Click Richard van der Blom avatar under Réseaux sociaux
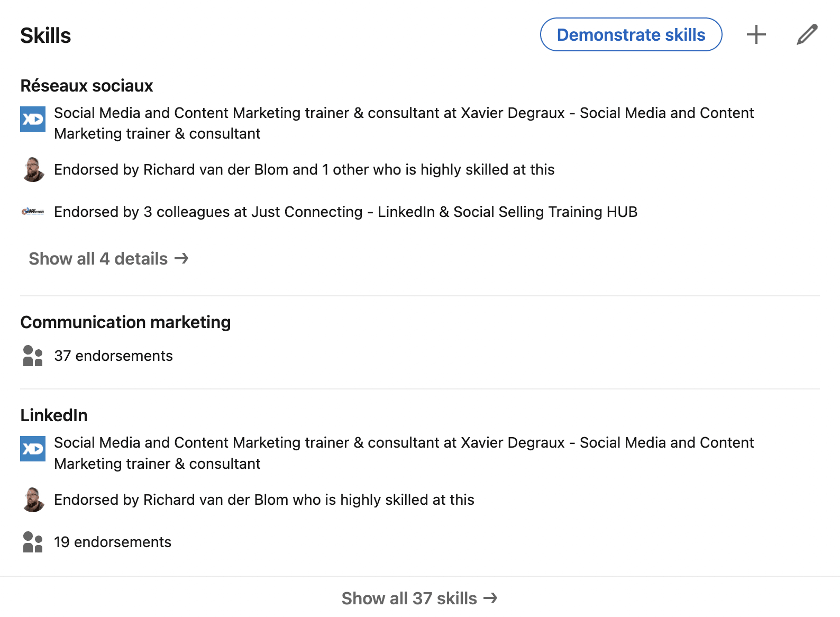 (33, 169)
